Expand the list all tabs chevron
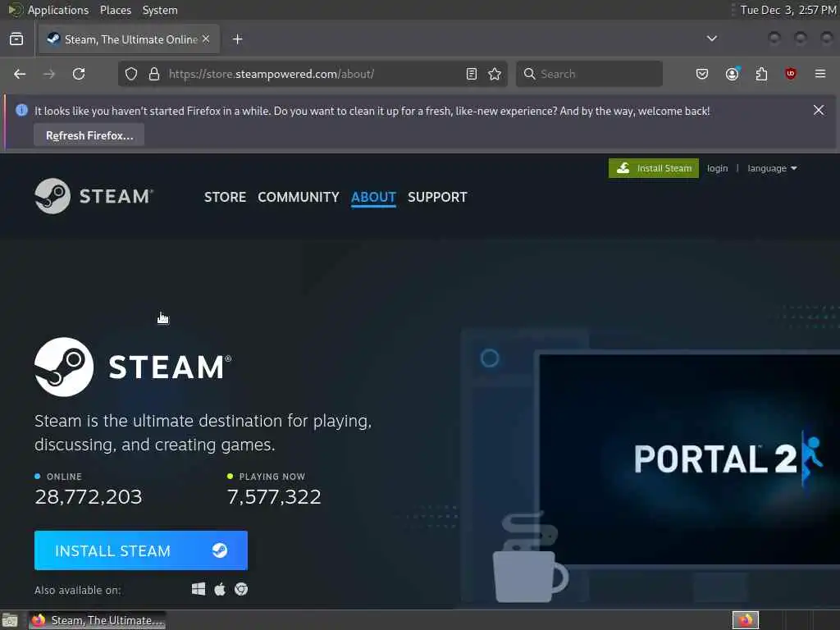The width and height of the screenshot is (840, 630). 712,39
